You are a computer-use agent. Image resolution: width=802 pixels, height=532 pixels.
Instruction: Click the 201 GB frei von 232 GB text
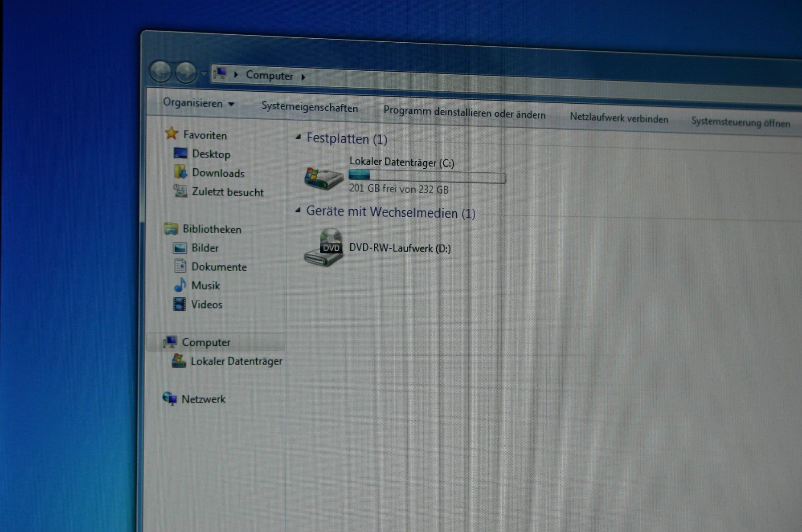pyautogui.click(x=399, y=189)
